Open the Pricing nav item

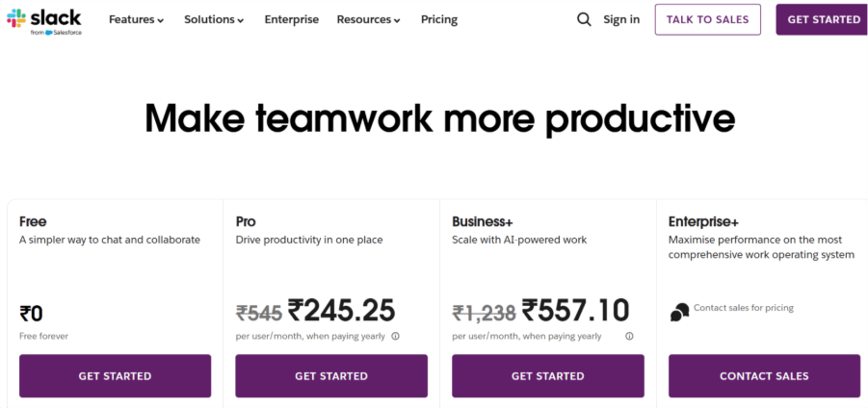click(x=439, y=19)
